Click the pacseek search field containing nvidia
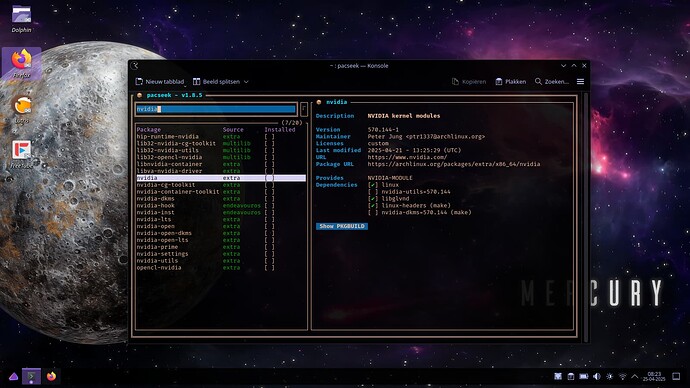Viewport: 690px width, 388px height. point(216,109)
